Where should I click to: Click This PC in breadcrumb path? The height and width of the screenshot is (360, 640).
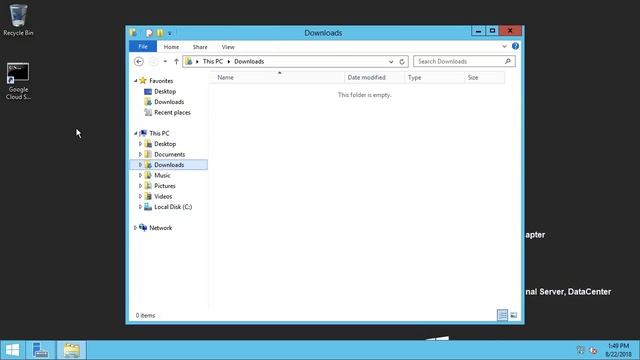213,62
